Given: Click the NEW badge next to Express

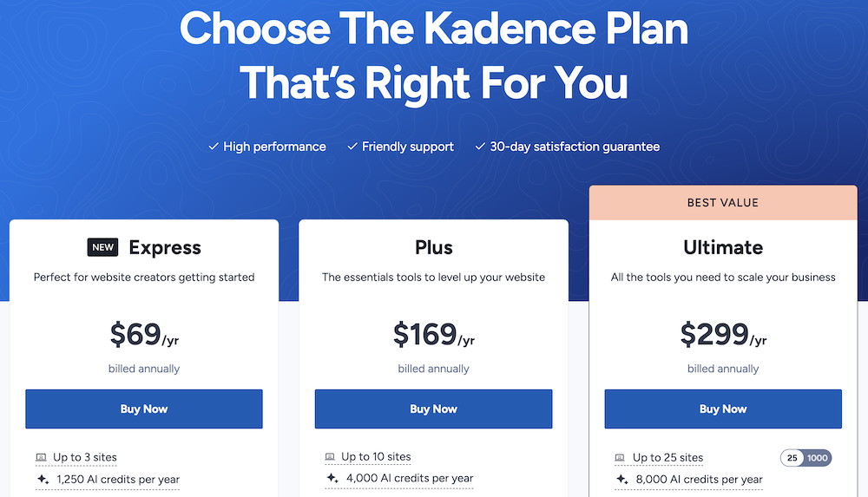Looking at the screenshot, I should pos(102,247).
